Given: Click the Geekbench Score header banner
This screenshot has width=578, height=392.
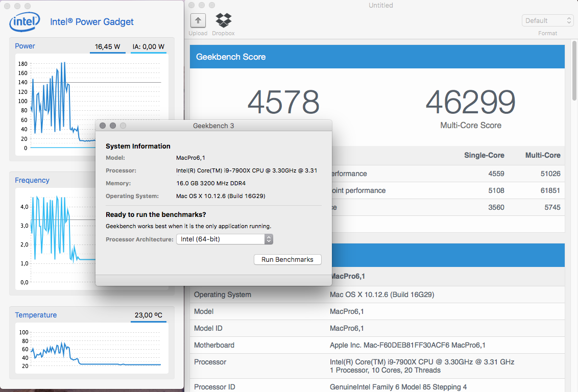Looking at the screenshot, I should (377, 57).
